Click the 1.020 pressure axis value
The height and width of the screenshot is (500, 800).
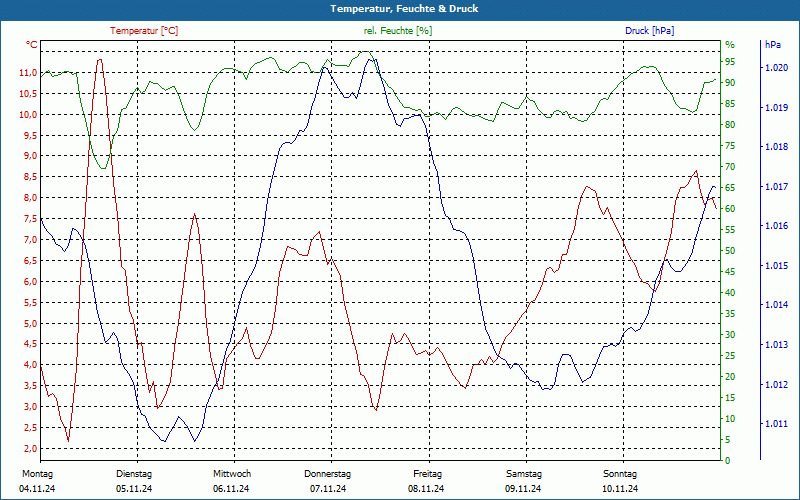click(776, 68)
